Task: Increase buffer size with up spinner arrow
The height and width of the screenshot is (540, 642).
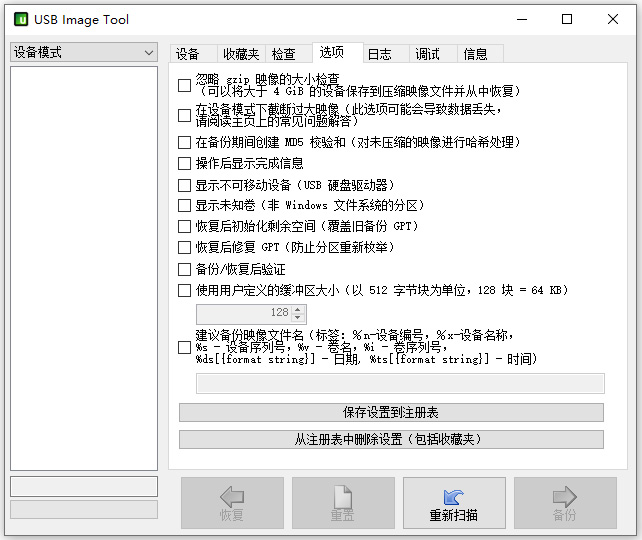Action: [x=298, y=310]
